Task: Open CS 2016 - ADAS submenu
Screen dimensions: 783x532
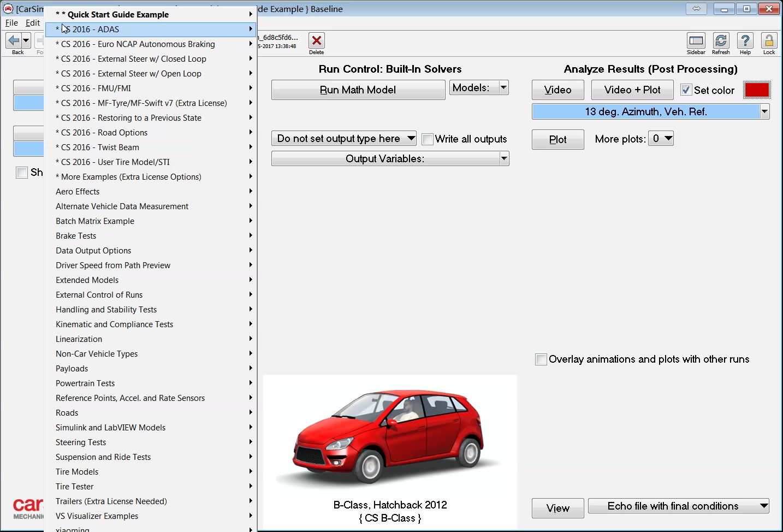Action: click(151, 29)
